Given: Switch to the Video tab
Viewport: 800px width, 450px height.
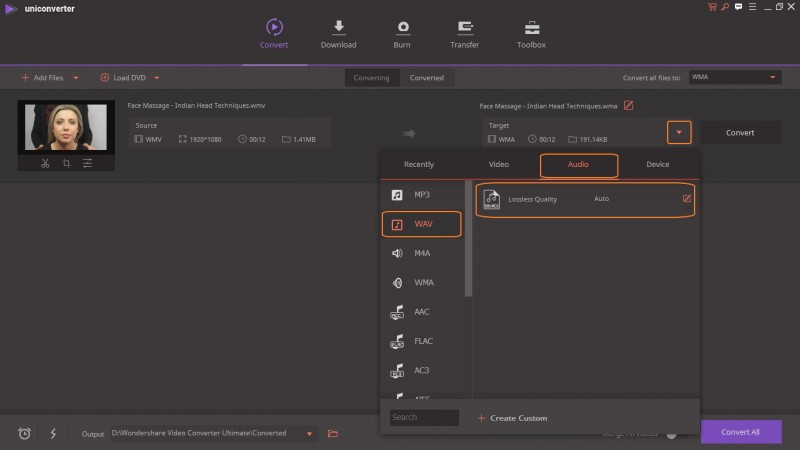Looking at the screenshot, I should [498, 164].
